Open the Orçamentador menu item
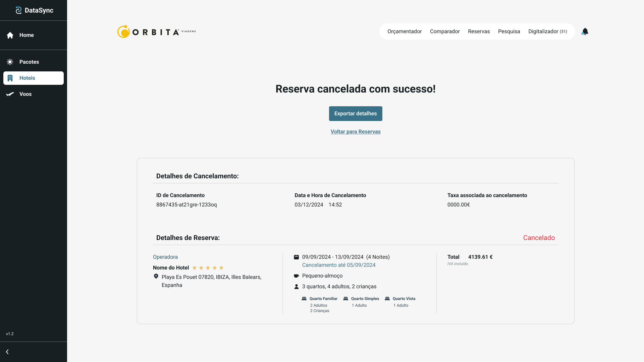The height and width of the screenshot is (362, 644). click(404, 32)
